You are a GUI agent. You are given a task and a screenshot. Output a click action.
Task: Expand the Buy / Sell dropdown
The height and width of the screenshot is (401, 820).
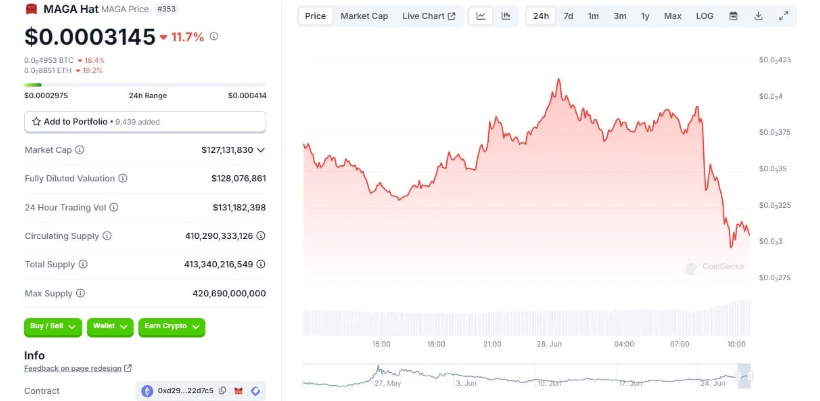52,326
